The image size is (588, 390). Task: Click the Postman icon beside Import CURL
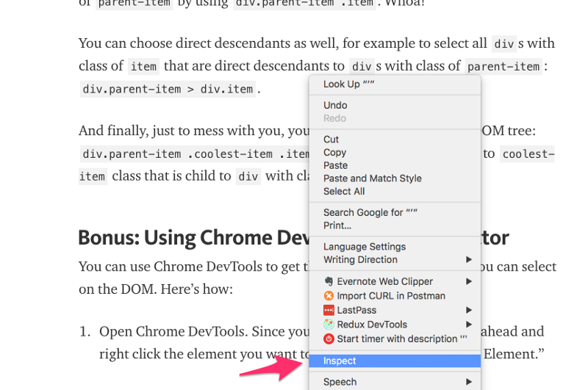[329, 296]
